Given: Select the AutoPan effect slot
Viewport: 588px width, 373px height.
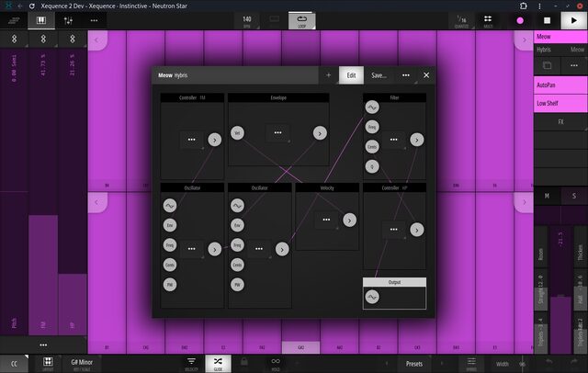Looking at the screenshot, I should 560,85.
